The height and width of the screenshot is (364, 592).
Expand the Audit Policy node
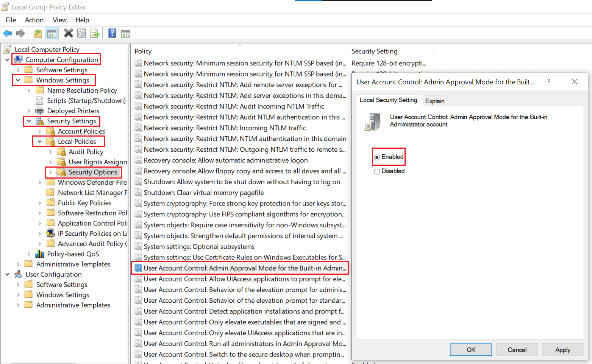point(50,152)
